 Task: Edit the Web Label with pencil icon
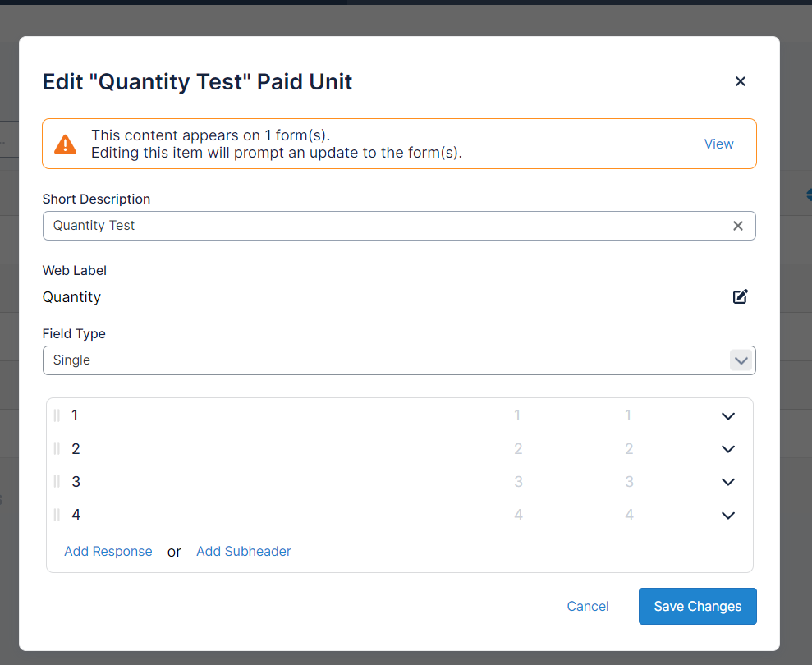[x=740, y=296]
